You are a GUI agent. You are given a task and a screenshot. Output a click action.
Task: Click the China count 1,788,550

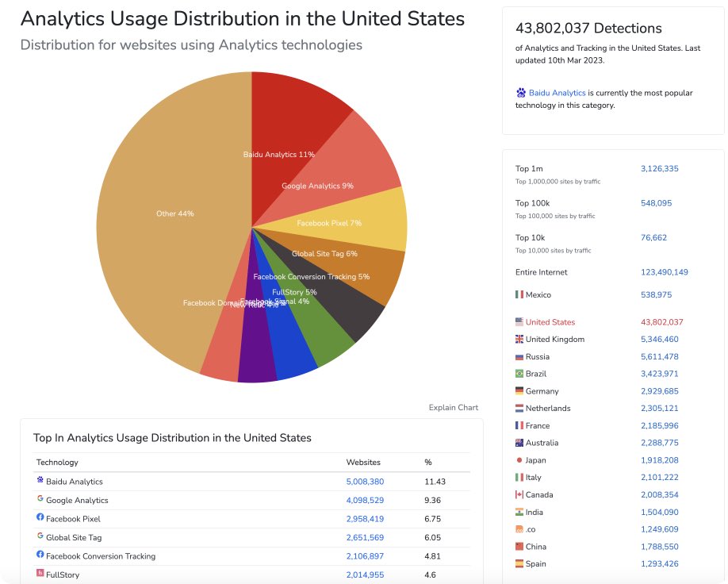coord(659,547)
